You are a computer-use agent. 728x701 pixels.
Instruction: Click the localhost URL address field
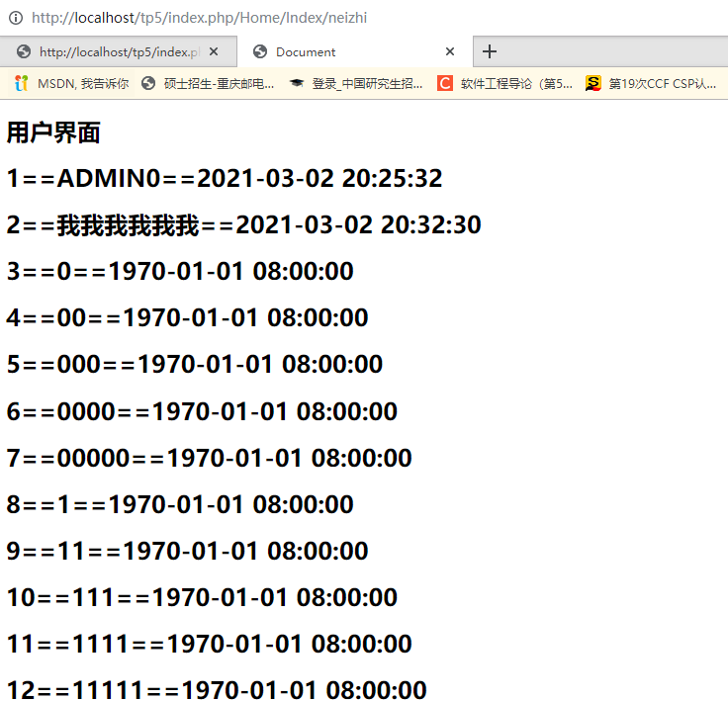(198, 18)
